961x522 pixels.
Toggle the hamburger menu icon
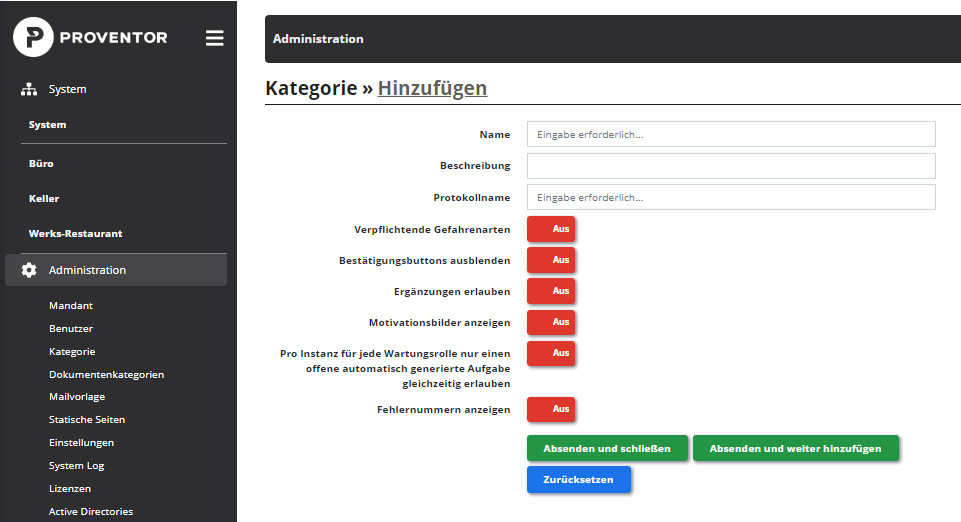click(x=215, y=38)
